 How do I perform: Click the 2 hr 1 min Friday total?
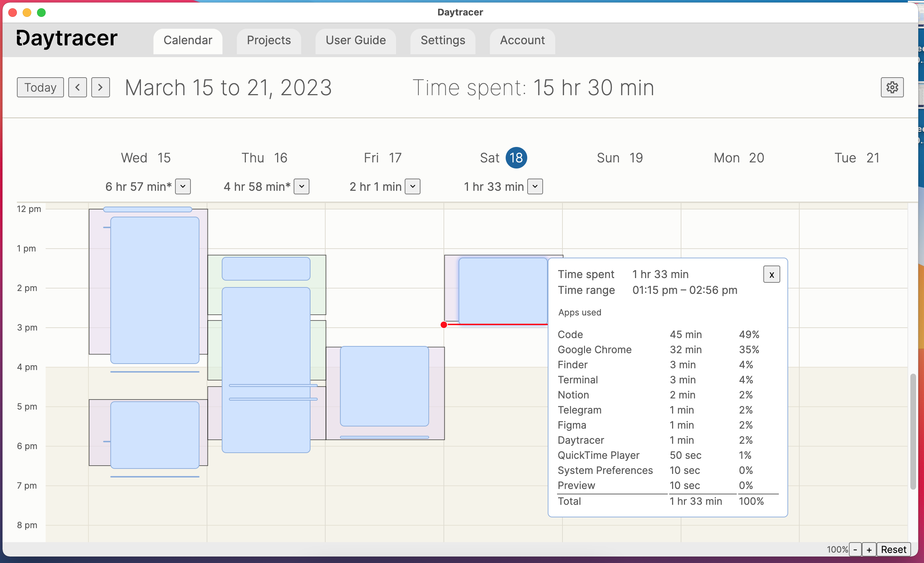click(x=375, y=186)
